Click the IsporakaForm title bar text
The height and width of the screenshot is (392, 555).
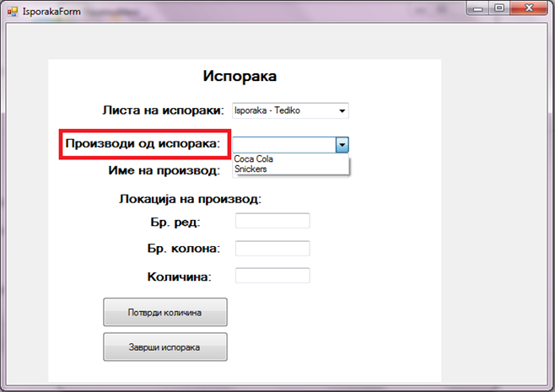pyautogui.click(x=51, y=12)
